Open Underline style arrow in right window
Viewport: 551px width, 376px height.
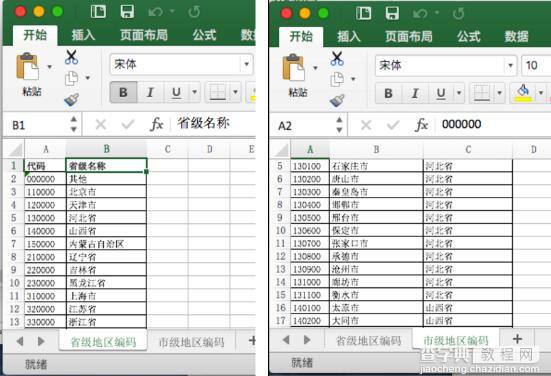(x=459, y=93)
